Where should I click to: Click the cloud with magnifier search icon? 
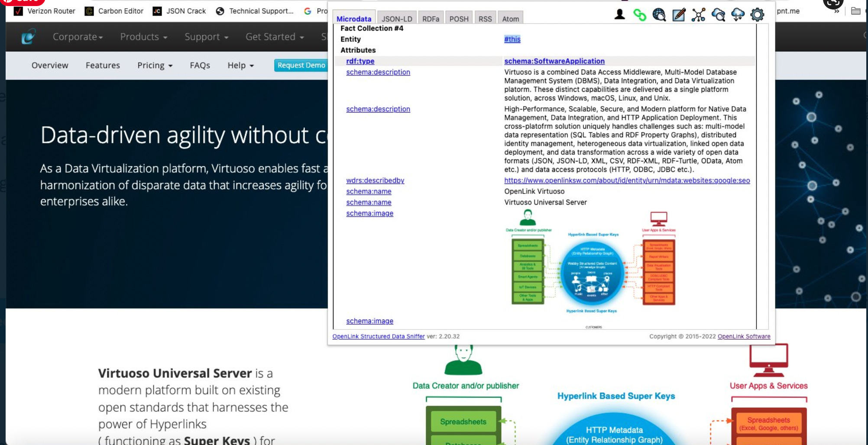point(718,15)
